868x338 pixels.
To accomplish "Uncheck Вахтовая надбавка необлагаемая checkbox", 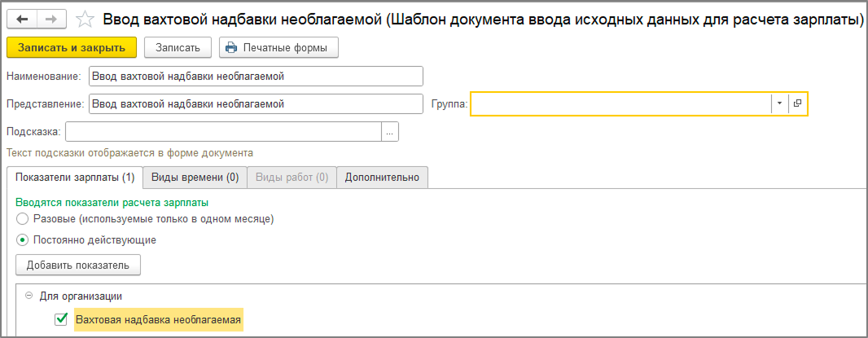I will click(61, 319).
